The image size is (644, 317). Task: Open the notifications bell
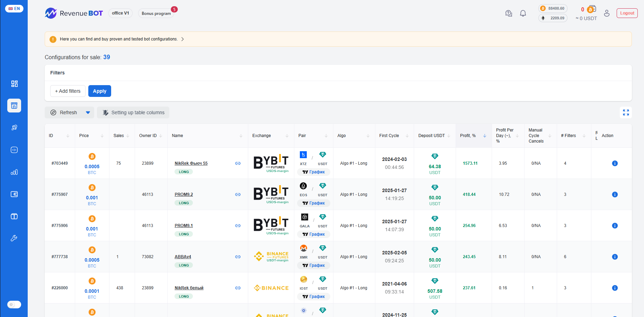click(523, 13)
